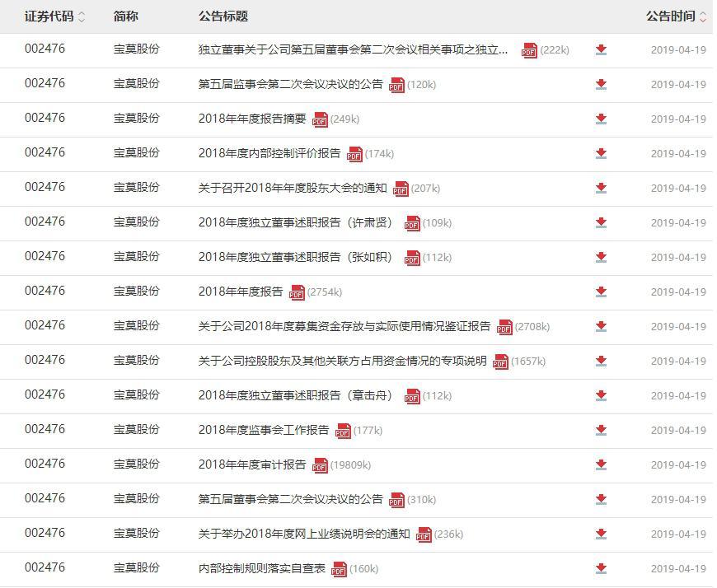The height and width of the screenshot is (588, 717).
Task: Click the PDF icon next to 2018年度内部控制评价报告
Action: pos(354,154)
